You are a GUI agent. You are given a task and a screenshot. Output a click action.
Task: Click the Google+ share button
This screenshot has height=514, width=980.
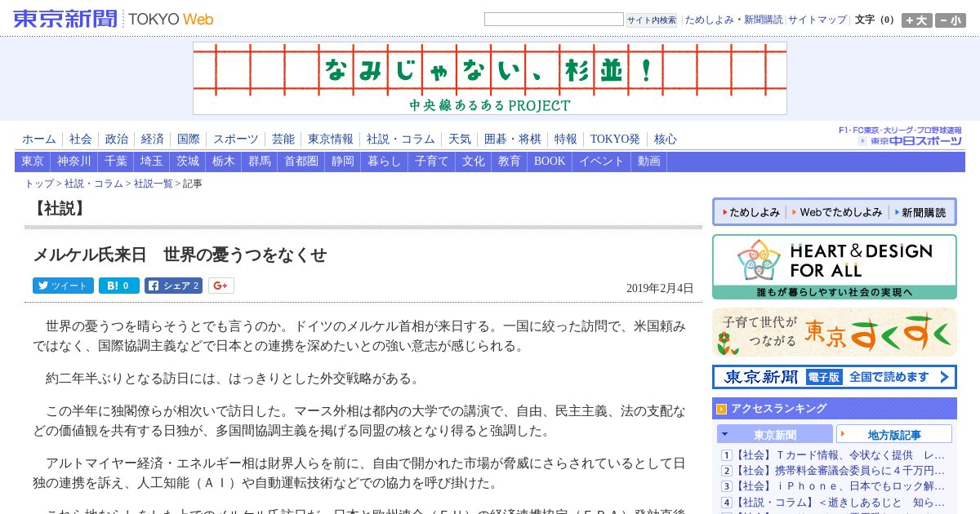(221, 286)
